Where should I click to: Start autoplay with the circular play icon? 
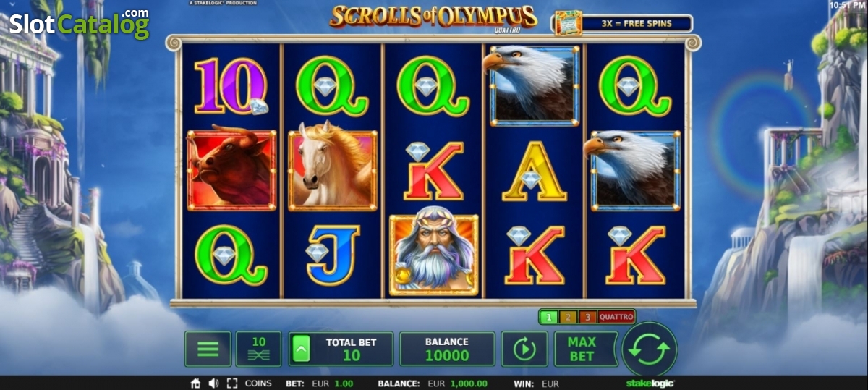524,349
